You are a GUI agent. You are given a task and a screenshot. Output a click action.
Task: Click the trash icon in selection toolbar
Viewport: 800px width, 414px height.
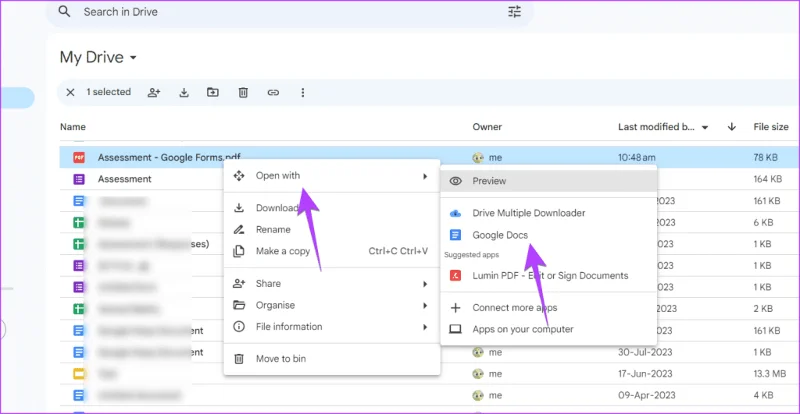243,92
